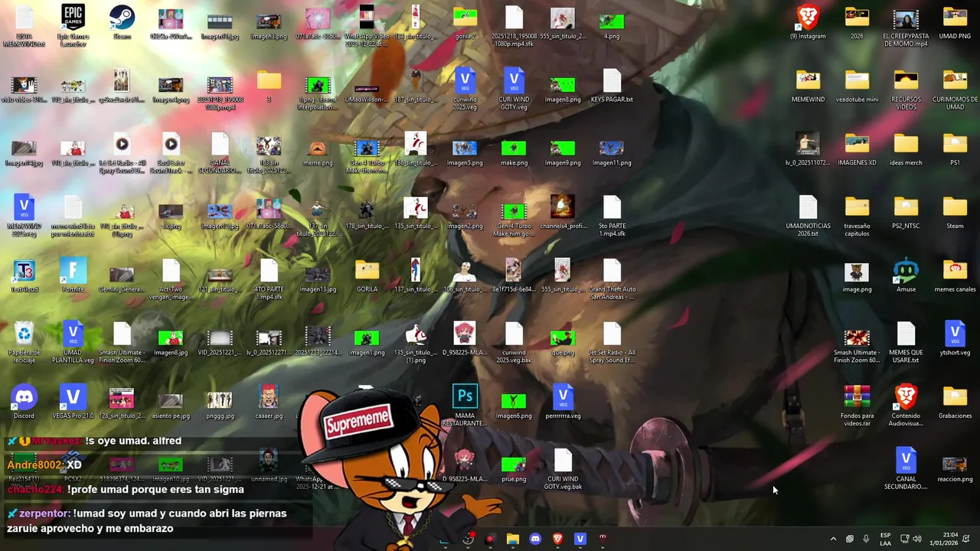The width and height of the screenshot is (980, 551).
Task: Select EL CREEPYPASTA DE MOMO.mp4 video
Action: (x=906, y=26)
